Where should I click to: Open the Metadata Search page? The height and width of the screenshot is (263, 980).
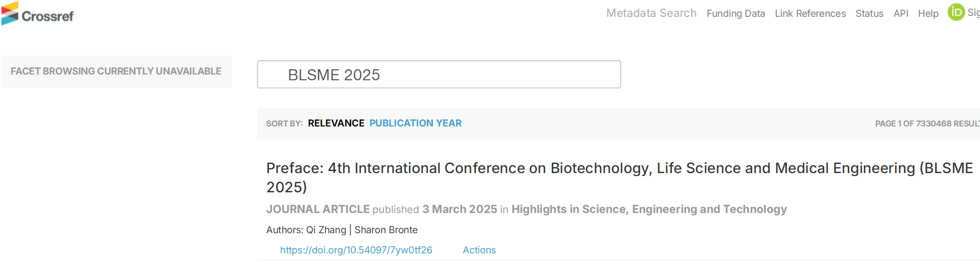click(x=651, y=13)
